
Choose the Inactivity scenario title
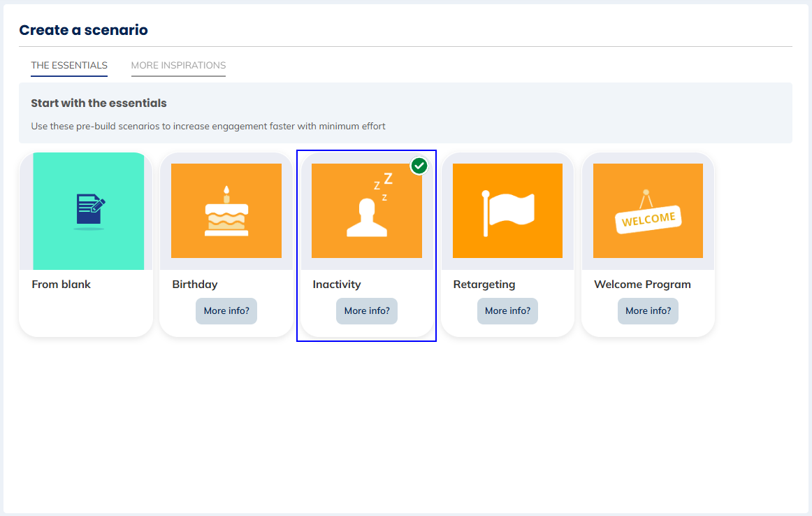(x=337, y=285)
